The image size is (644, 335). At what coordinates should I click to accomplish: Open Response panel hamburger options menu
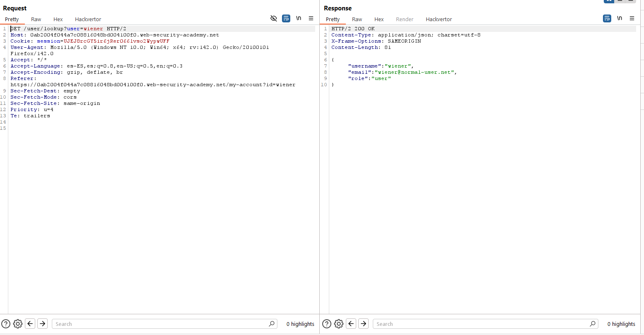tap(632, 18)
